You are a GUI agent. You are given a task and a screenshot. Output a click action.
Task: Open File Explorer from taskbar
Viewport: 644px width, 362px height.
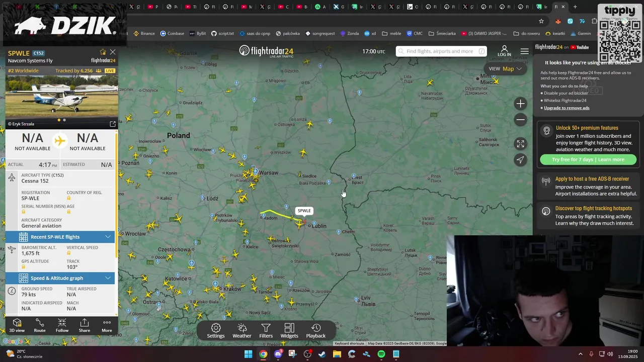[x=337, y=354]
